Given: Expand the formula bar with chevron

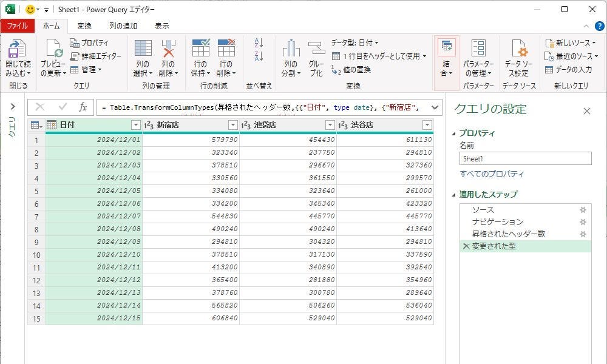Looking at the screenshot, I should [435, 107].
